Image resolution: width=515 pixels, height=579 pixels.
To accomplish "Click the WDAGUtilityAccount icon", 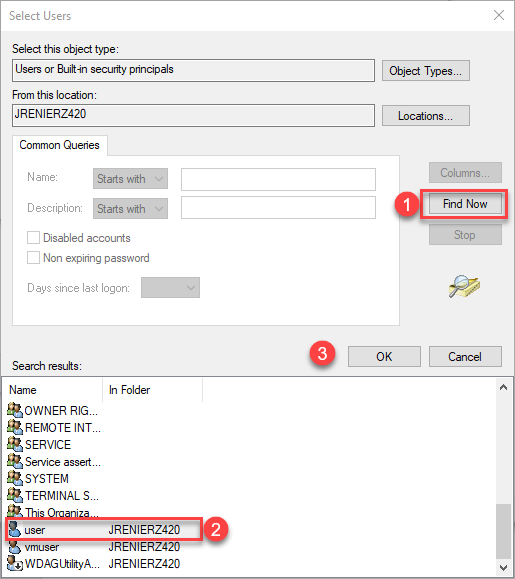I will tap(14, 563).
